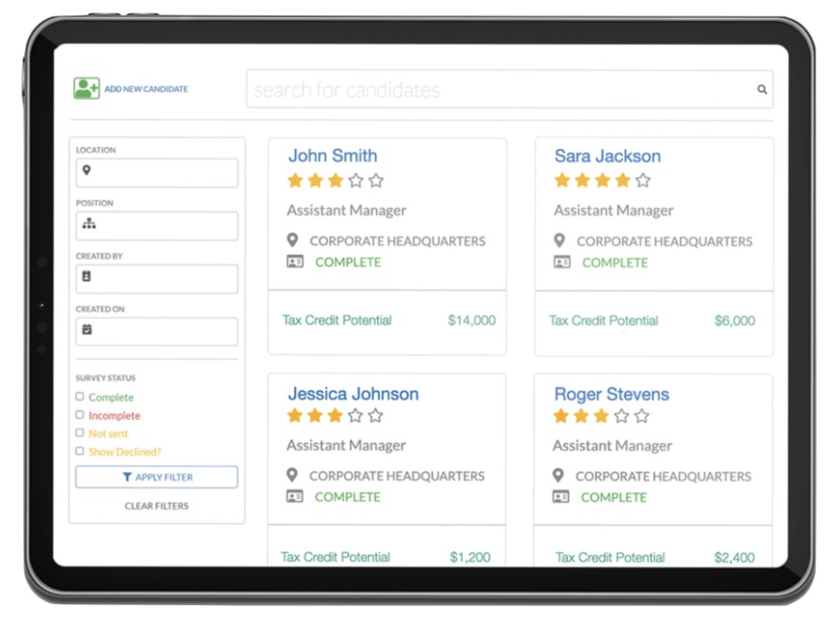Click the org chart icon in Position filter
Viewport: 840px width, 617px height.
[x=89, y=223]
